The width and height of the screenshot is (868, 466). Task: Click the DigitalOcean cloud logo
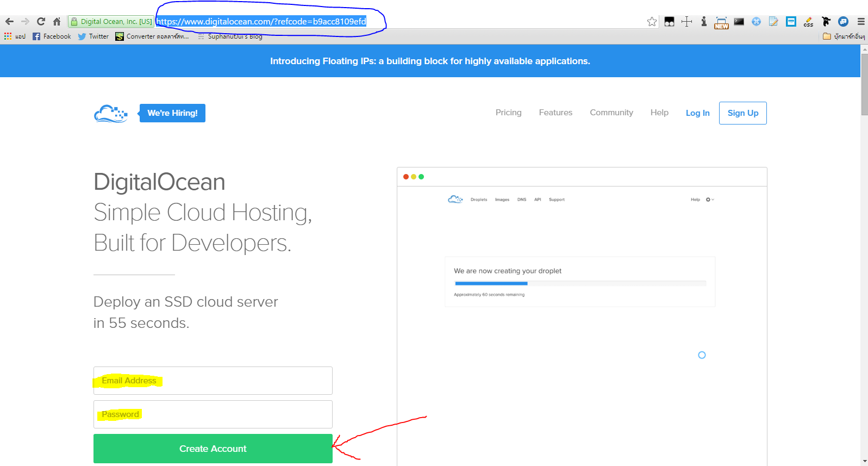click(x=111, y=114)
